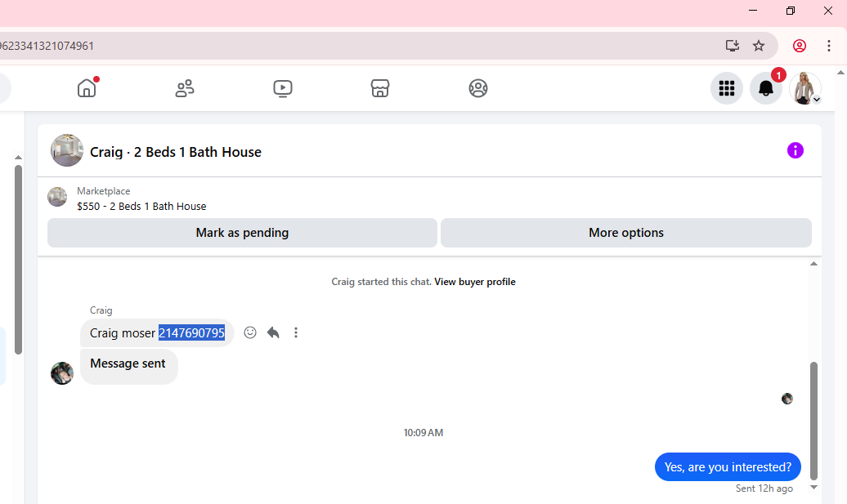
Task: Open the Marketplace listing small thumbnail
Action: point(57,197)
